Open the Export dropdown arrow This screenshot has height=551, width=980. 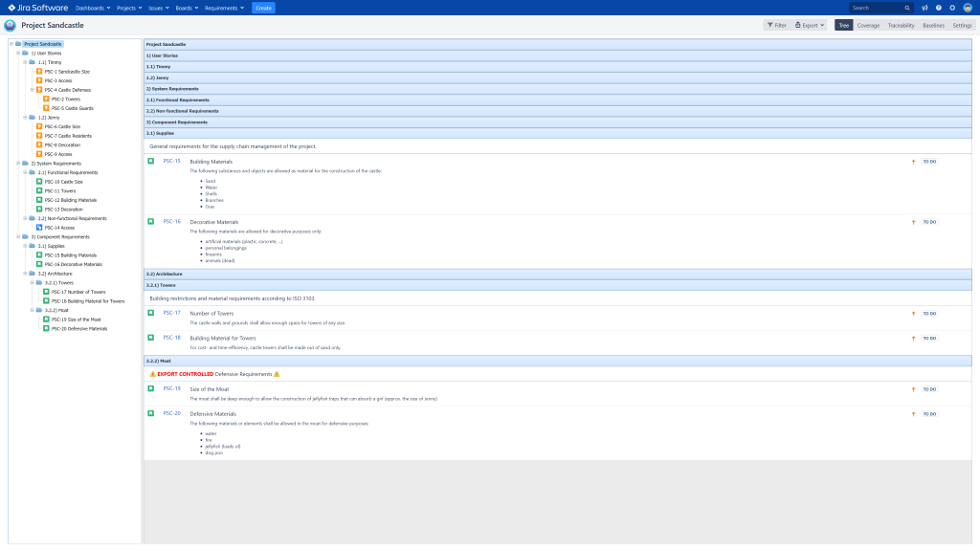(x=821, y=25)
